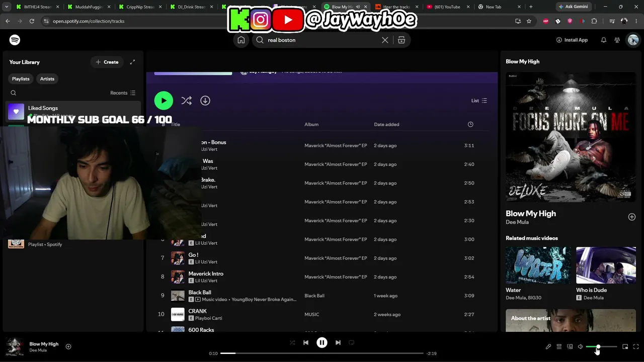Viewport: 644px width, 362px height.
Task: Skip to the next track
Action: pyautogui.click(x=338, y=342)
